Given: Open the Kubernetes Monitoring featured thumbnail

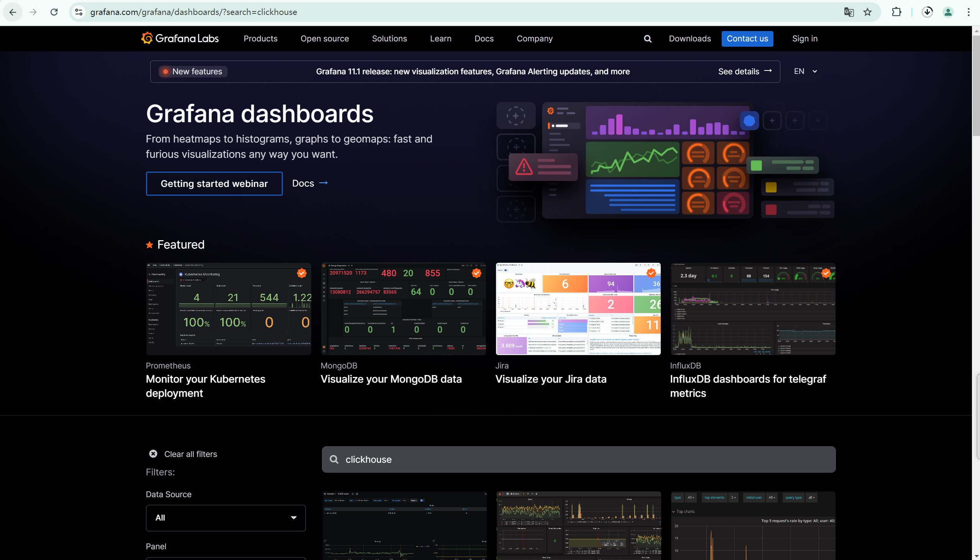Looking at the screenshot, I should [228, 309].
